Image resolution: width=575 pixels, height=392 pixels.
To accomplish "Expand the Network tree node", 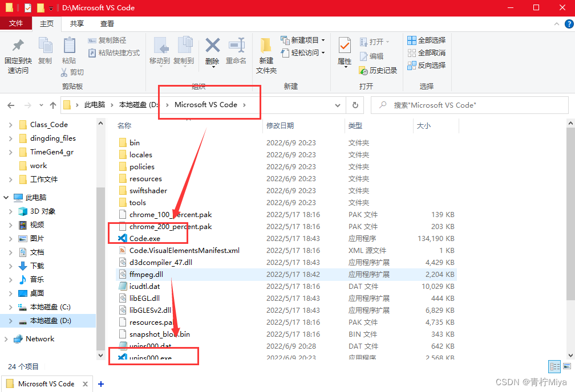I will pos(6,339).
